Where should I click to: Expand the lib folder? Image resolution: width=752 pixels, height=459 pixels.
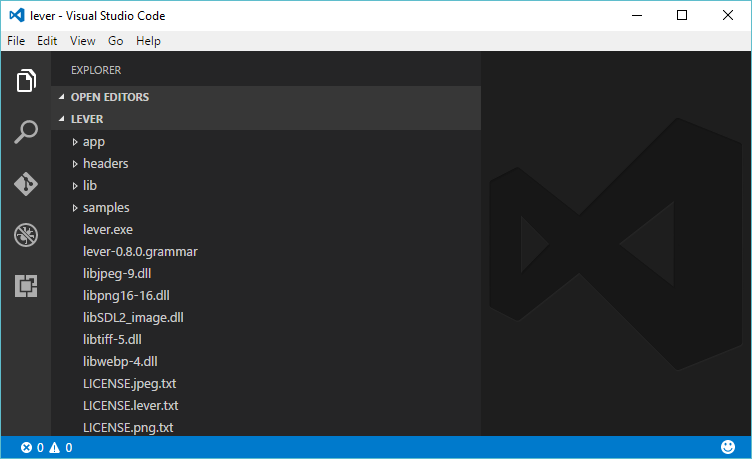point(89,186)
